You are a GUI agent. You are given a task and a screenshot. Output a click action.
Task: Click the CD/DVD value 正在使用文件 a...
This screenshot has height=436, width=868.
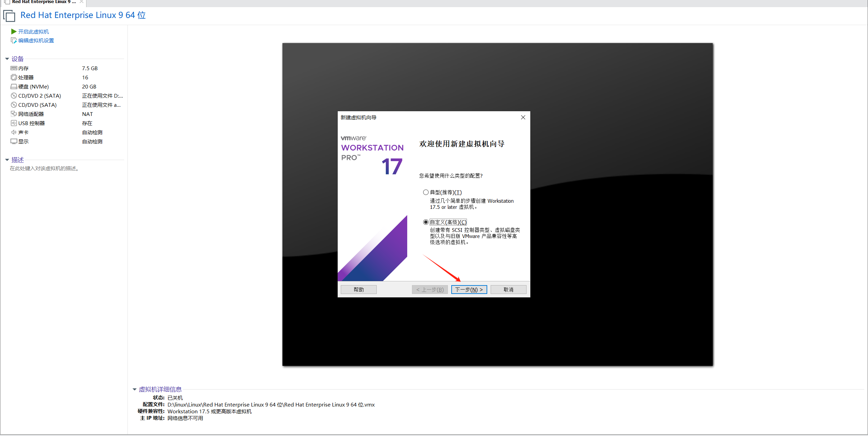(101, 105)
